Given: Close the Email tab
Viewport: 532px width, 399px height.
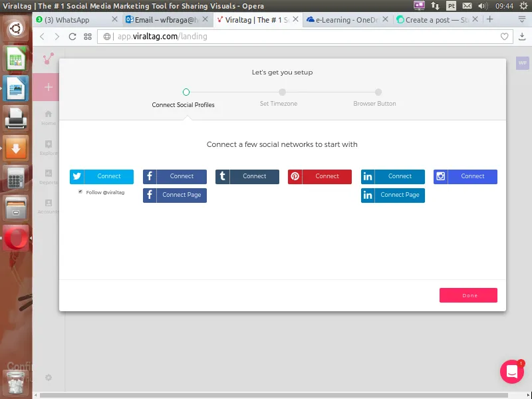Looking at the screenshot, I should pos(205,19).
